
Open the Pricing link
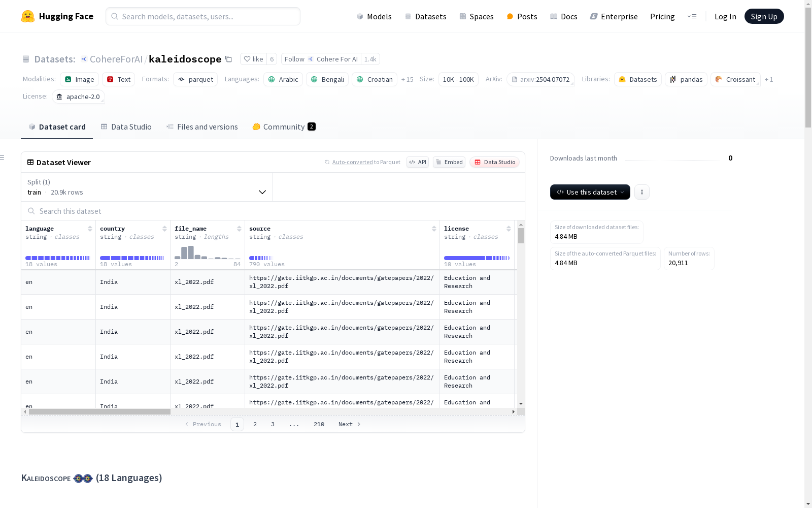pos(662,16)
